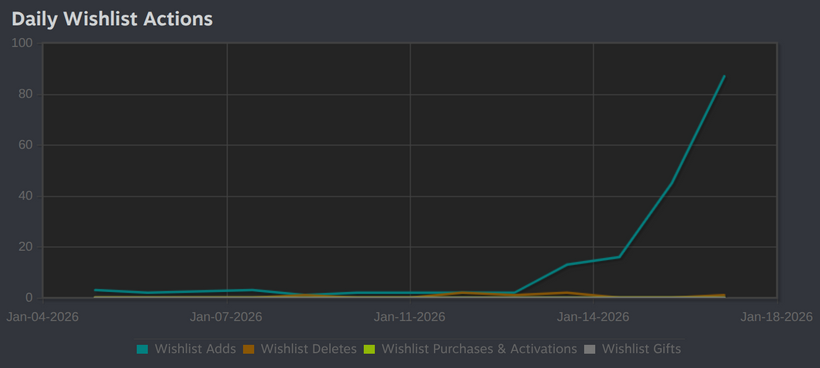Viewport: 820px width, 368px height.
Task: Click the teal Wishlist Adds legend swatch
Action: point(142,349)
